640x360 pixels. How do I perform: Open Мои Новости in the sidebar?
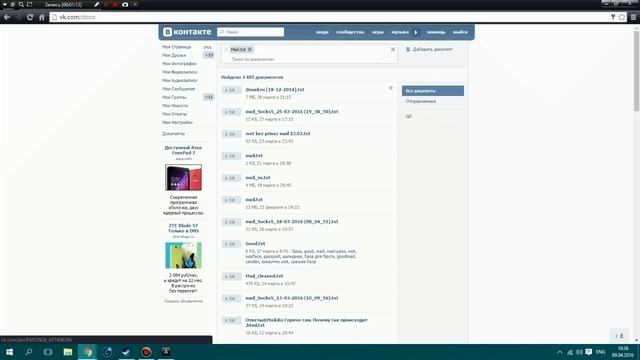click(175, 106)
